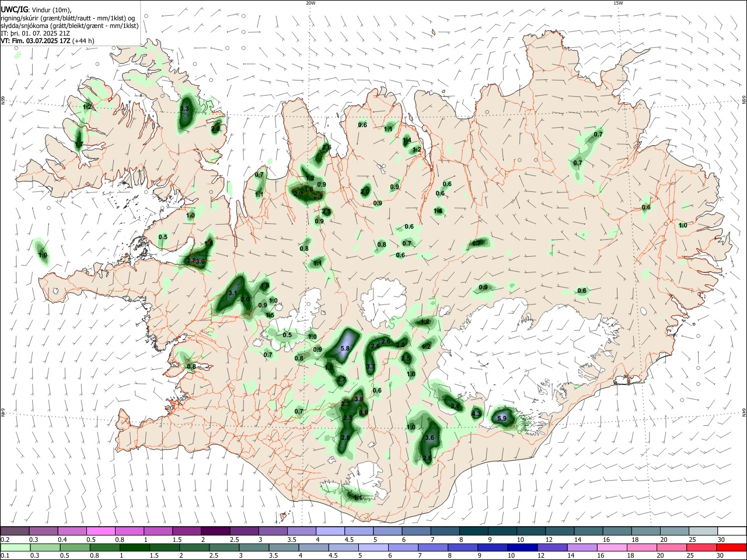The width and height of the screenshot is (747, 560).
Task: Click the 15W longitude label
Action: coord(617,3)
